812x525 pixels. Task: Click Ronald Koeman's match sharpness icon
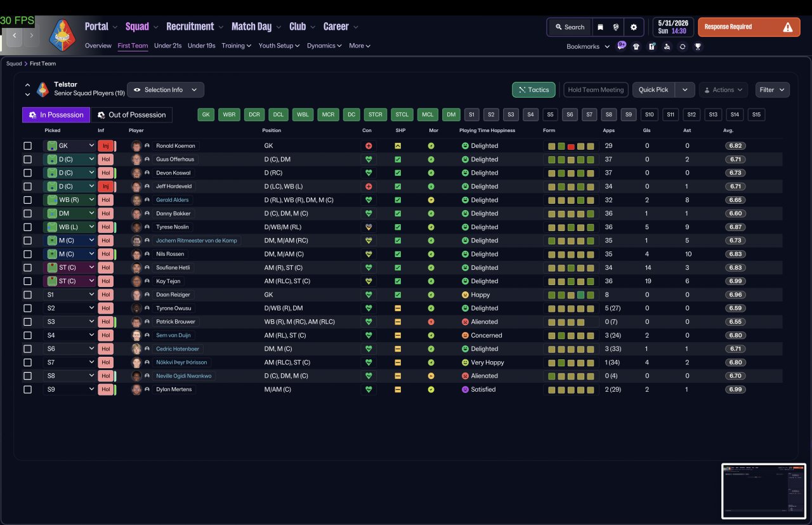[398, 146]
